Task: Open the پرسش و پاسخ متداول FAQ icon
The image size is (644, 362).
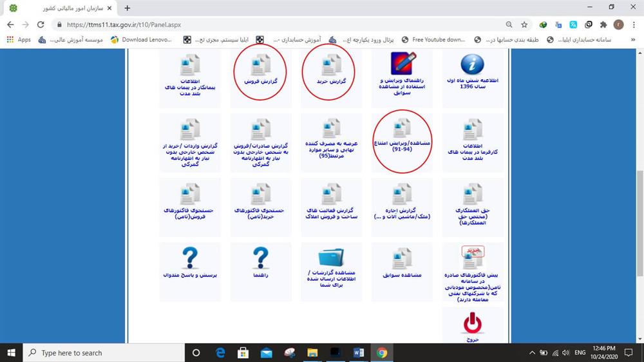Action: pos(189,258)
